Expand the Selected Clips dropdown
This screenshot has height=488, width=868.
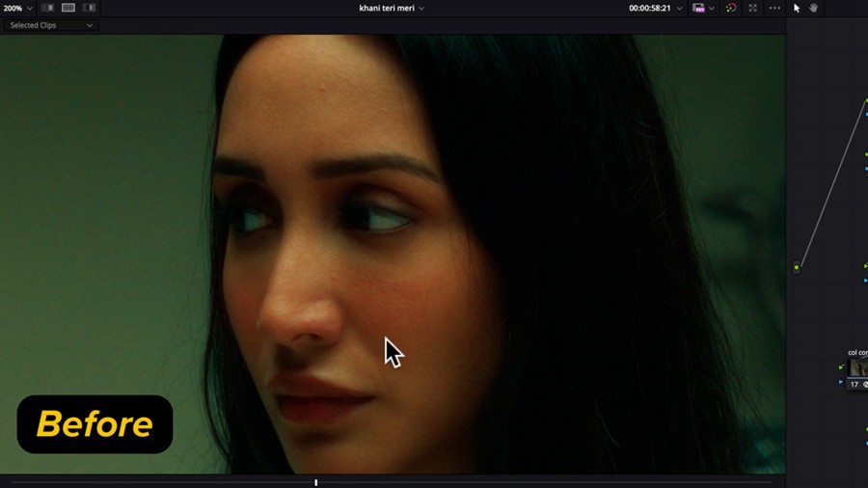(51, 25)
